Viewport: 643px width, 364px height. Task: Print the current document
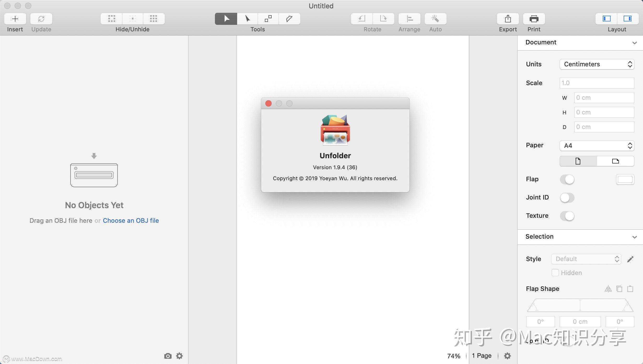(534, 19)
